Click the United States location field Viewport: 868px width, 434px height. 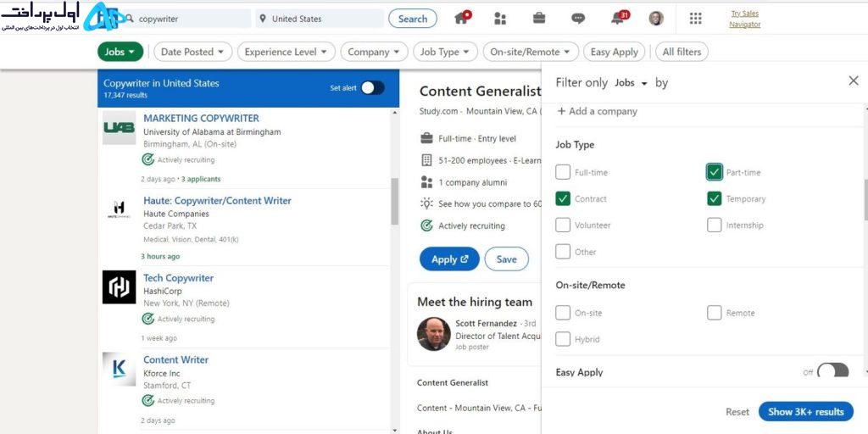click(320, 19)
